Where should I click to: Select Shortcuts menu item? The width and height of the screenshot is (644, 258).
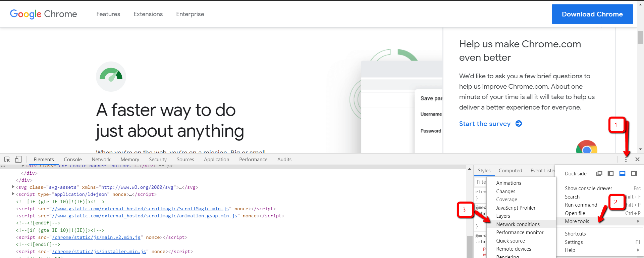pyautogui.click(x=600, y=234)
